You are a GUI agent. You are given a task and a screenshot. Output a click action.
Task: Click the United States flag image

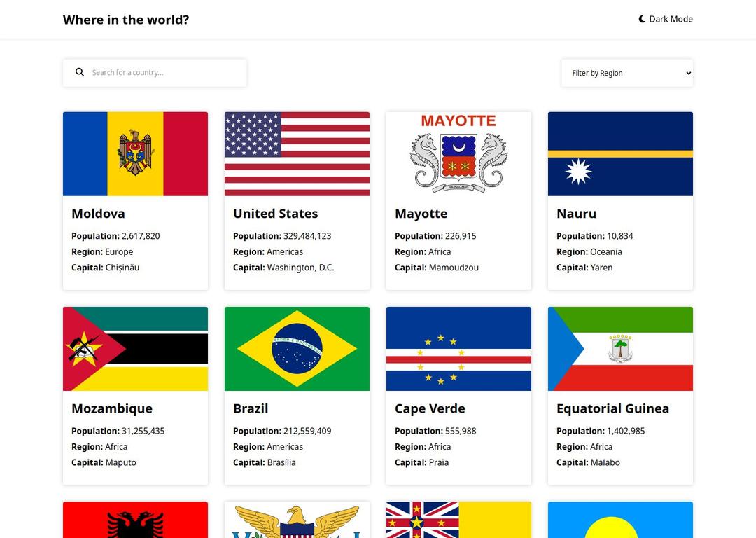click(x=297, y=154)
